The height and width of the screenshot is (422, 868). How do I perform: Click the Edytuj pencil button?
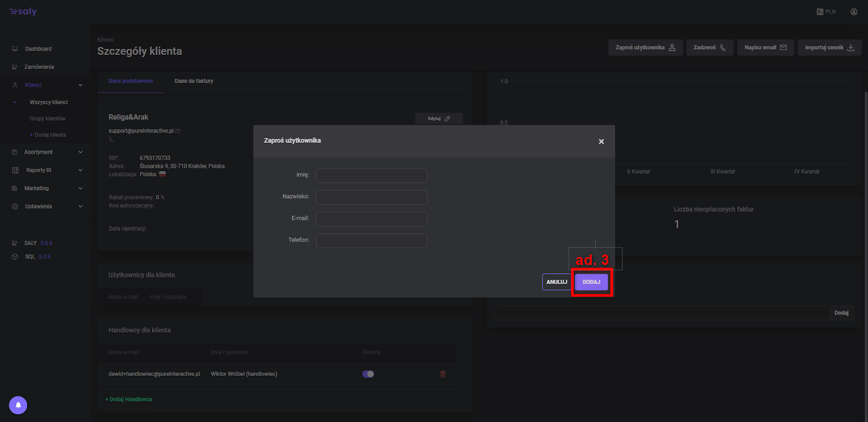coord(439,118)
